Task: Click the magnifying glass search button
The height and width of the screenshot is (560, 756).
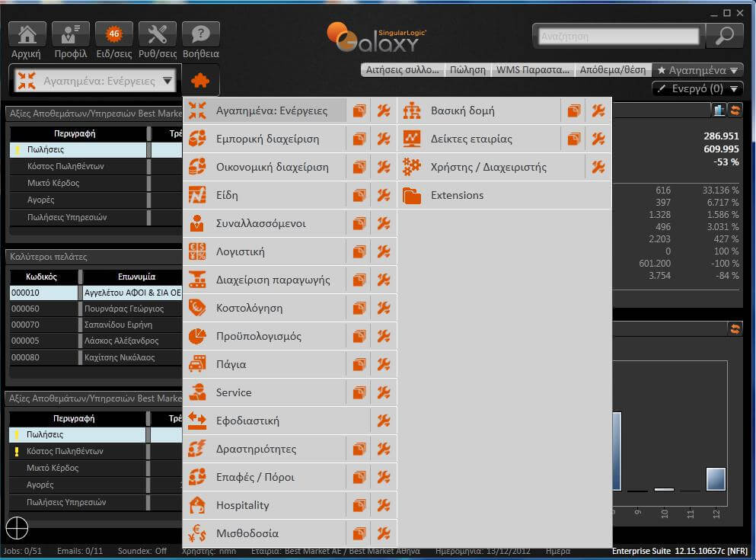Action: coord(724,35)
